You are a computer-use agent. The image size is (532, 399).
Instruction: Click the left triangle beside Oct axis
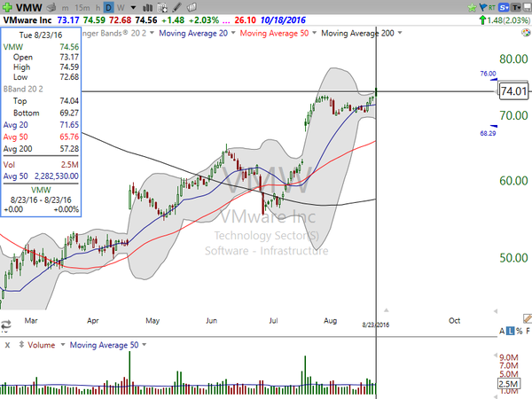(x=496, y=311)
